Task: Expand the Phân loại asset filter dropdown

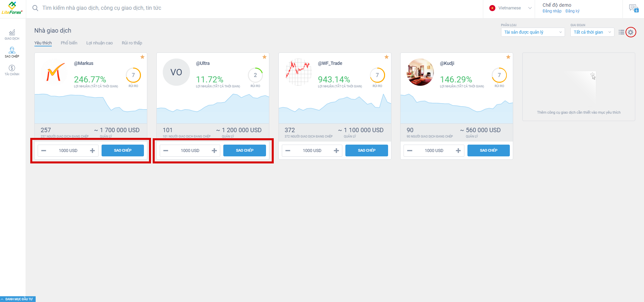Action: (533, 32)
